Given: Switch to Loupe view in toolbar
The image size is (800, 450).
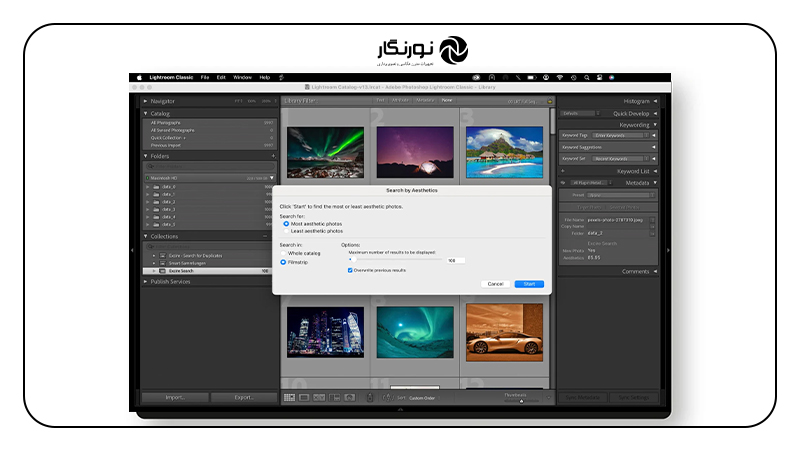Looking at the screenshot, I should [304, 397].
